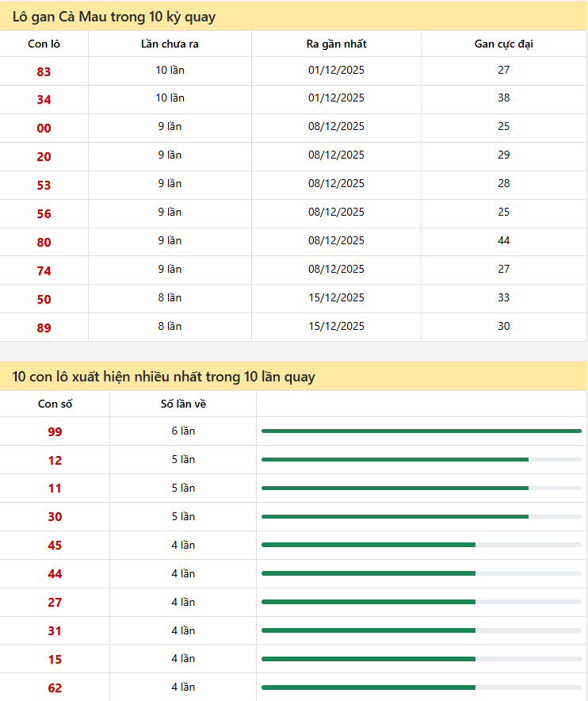
Task: Click lô number 83 in the gan table
Action: [44, 71]
